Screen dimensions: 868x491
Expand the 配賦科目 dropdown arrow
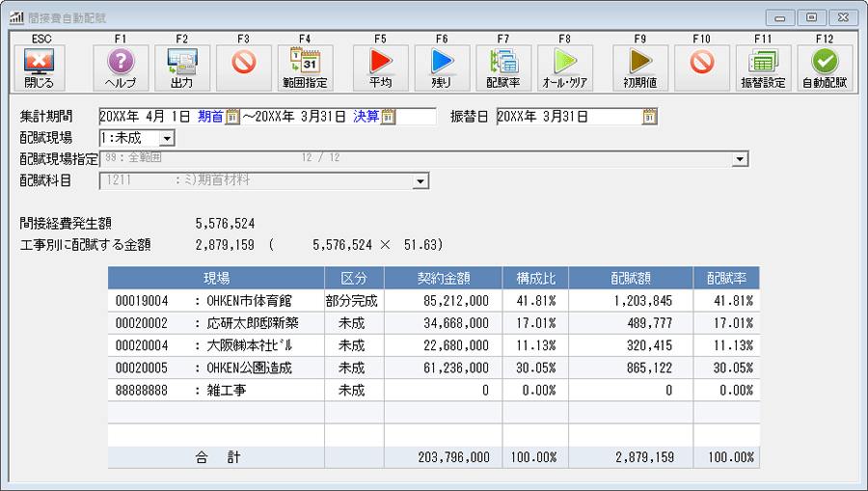(420, 181)
